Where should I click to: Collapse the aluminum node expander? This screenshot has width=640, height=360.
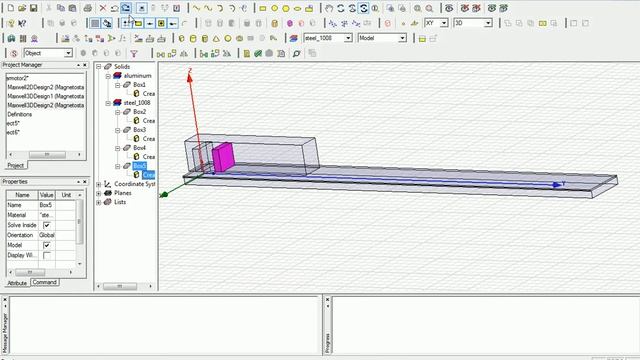(108, 76)
